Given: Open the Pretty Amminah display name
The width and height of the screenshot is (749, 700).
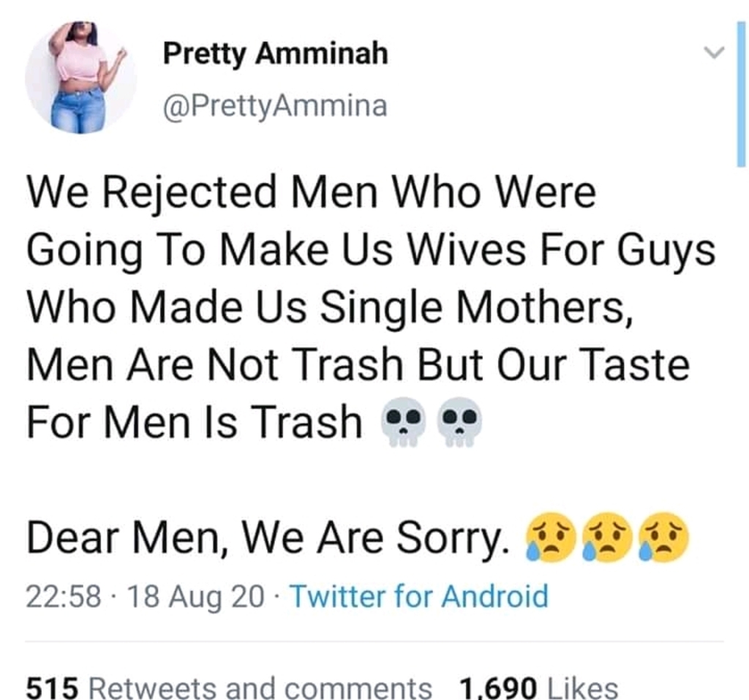Looking at the screenshot, I should (x=275, y=54).
